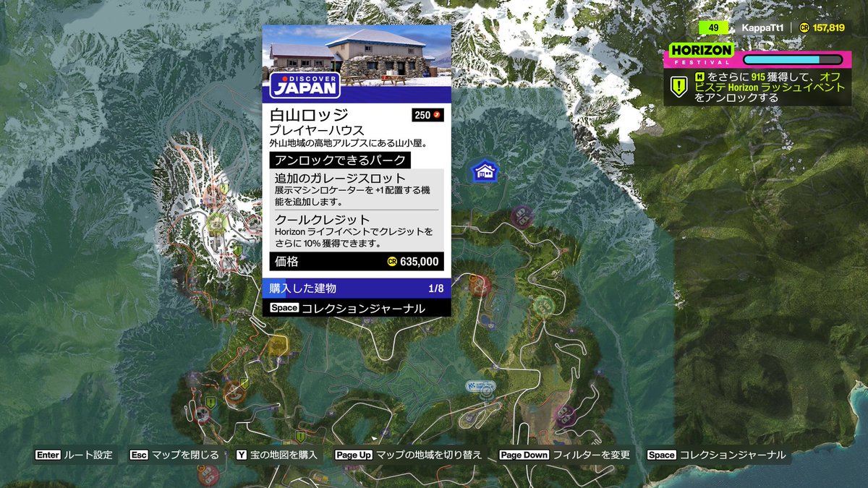Screen dimensions: 868x488
Task: Click the Horizon Festival logo
Action: [x=702, y=54]
